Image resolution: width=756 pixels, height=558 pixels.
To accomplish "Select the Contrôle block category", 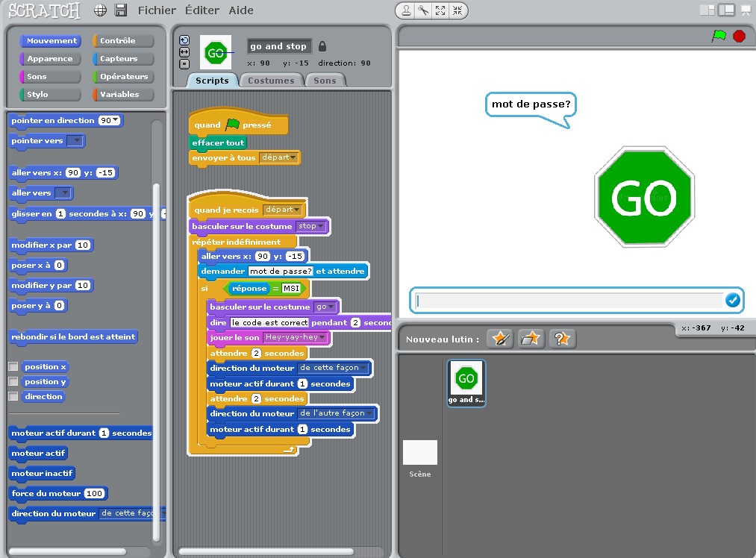I will 123,41.
